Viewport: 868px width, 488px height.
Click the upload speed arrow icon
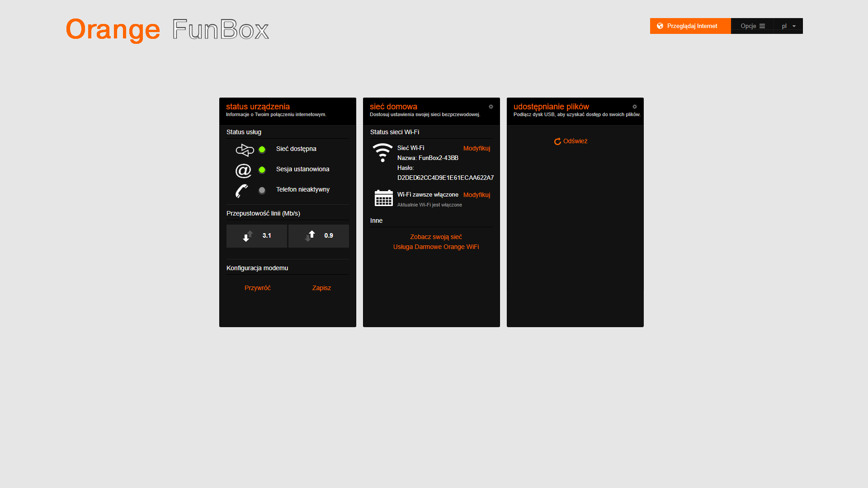tap(310, 236)
